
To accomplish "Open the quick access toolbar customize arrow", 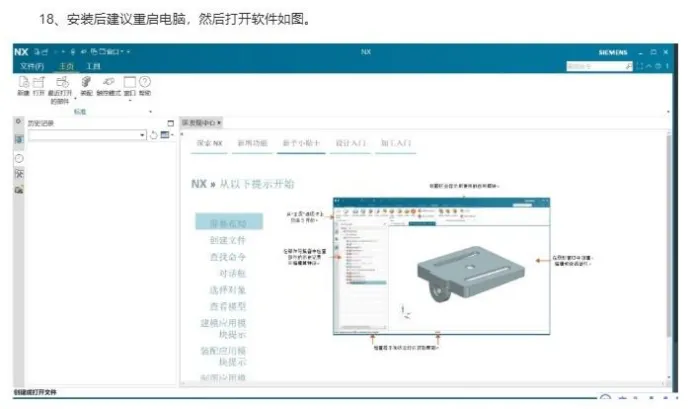I will click(x=128, y=52).
